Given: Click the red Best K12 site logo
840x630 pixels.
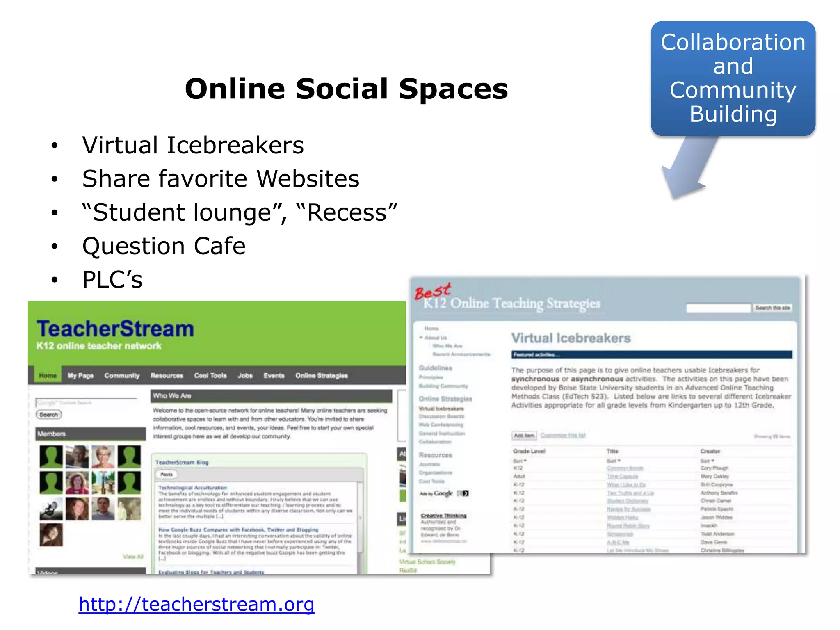Looking at the screenshot, I should pos(433,292).
